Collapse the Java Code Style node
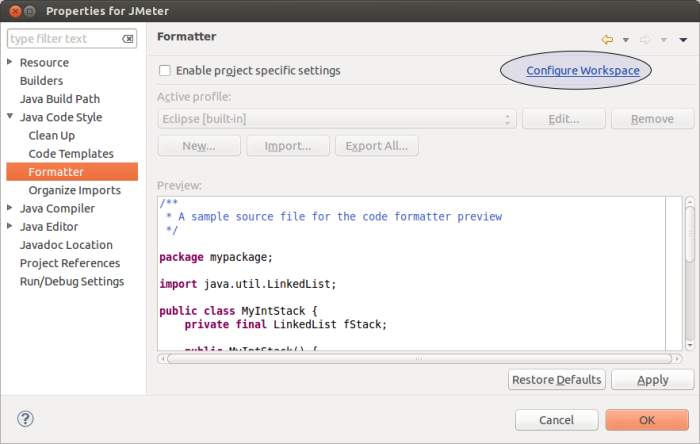 [x=10, y=118]
